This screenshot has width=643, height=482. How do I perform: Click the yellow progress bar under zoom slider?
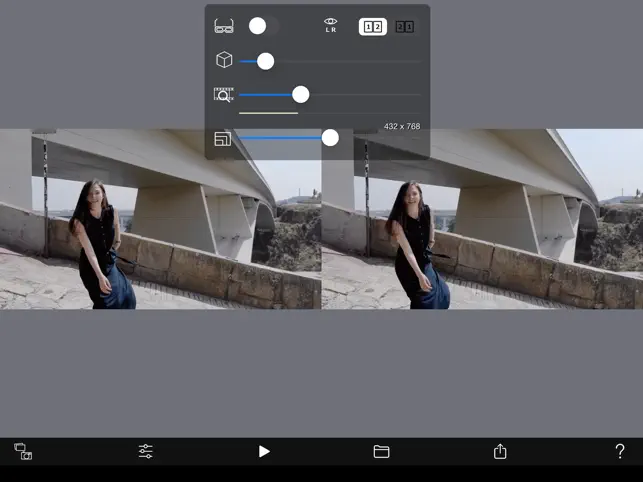click(x=268, y=113)
